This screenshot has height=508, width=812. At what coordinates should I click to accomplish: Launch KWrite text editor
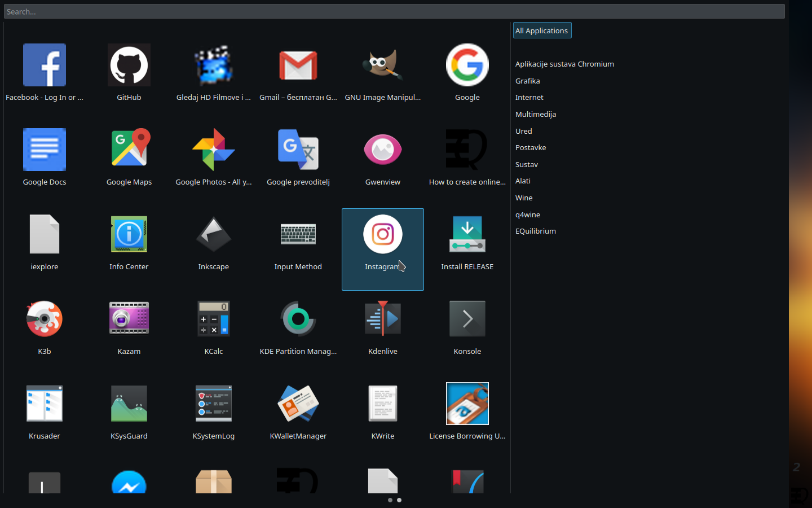(383, 404)
